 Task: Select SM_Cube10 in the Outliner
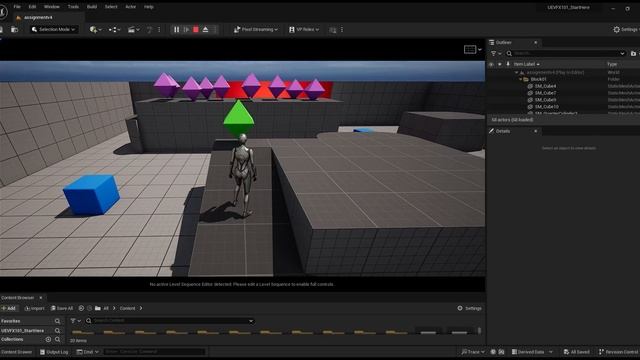click(x=547, y=107)
